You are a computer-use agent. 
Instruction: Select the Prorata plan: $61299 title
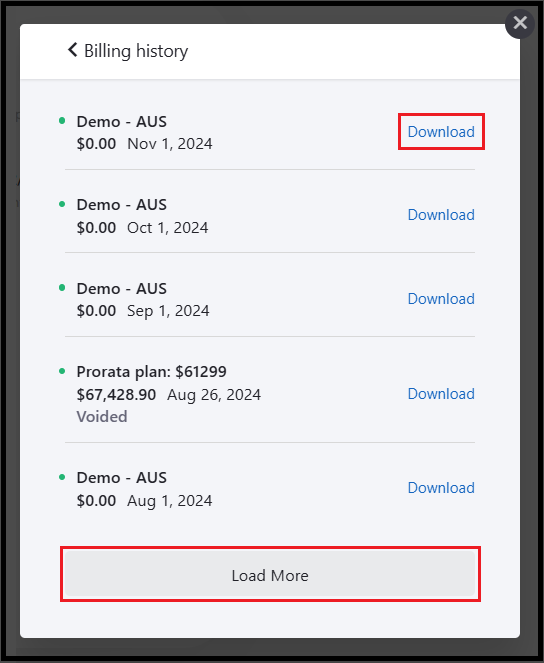pos(151,372)
